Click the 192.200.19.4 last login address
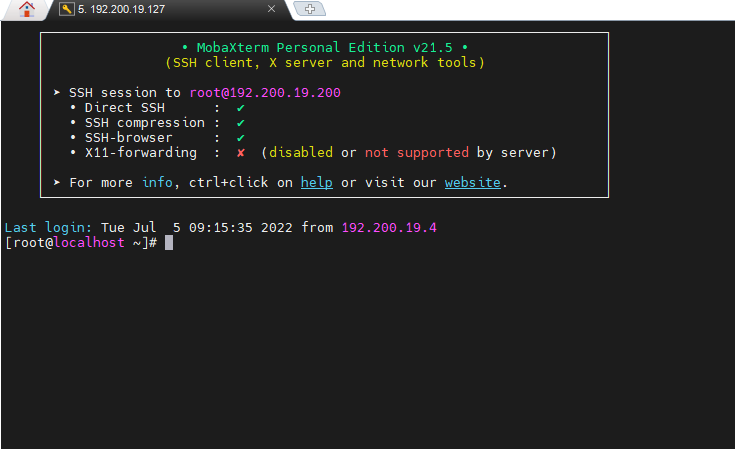 [x=389, y=228]
